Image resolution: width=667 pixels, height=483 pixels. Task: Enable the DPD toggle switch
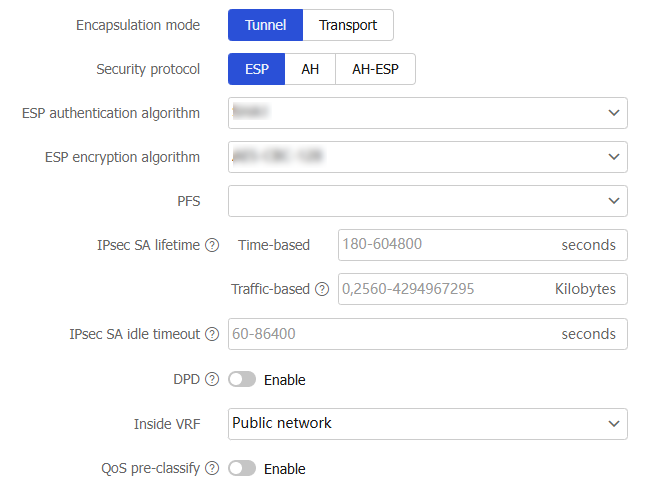click(x=242, y=380)
